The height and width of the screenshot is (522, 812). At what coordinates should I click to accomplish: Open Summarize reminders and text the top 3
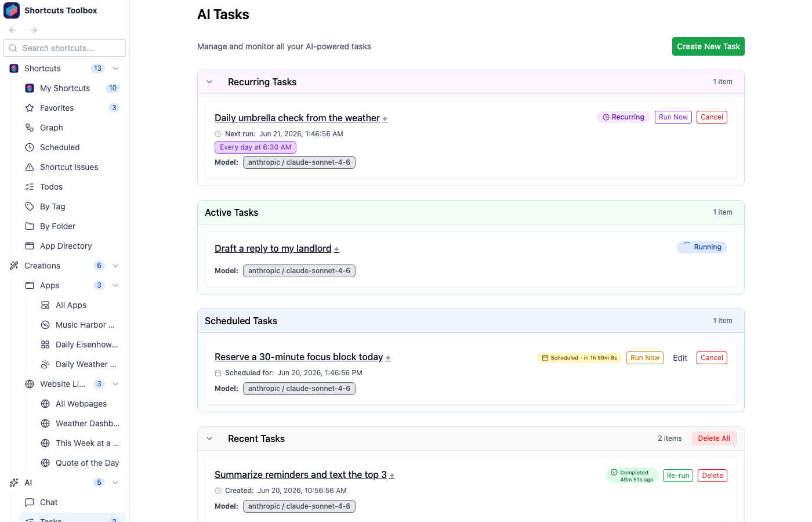point(300,474)
